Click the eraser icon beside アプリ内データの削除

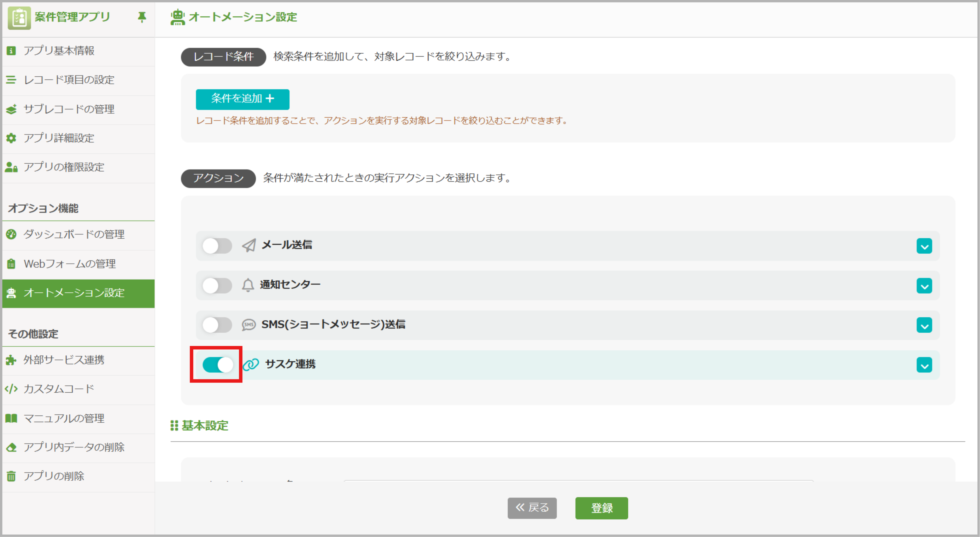pos(11,447)
